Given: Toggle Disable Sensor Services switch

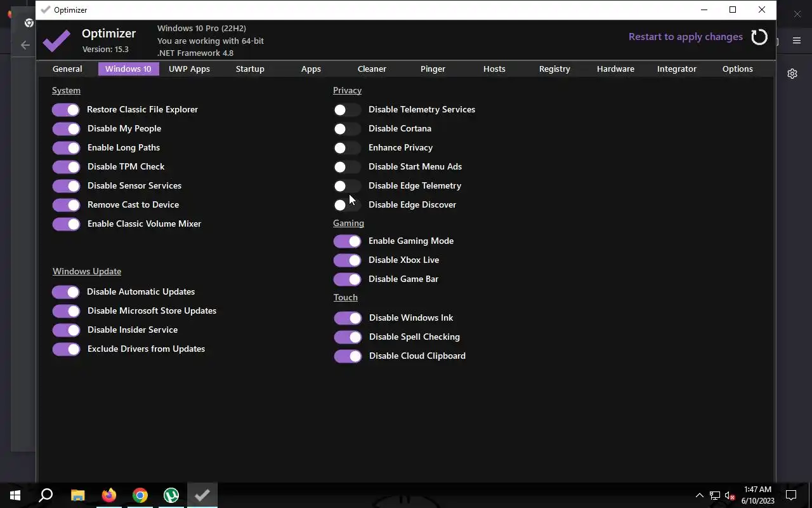Looking at the screenshot, I should click(x=66, y=186).
